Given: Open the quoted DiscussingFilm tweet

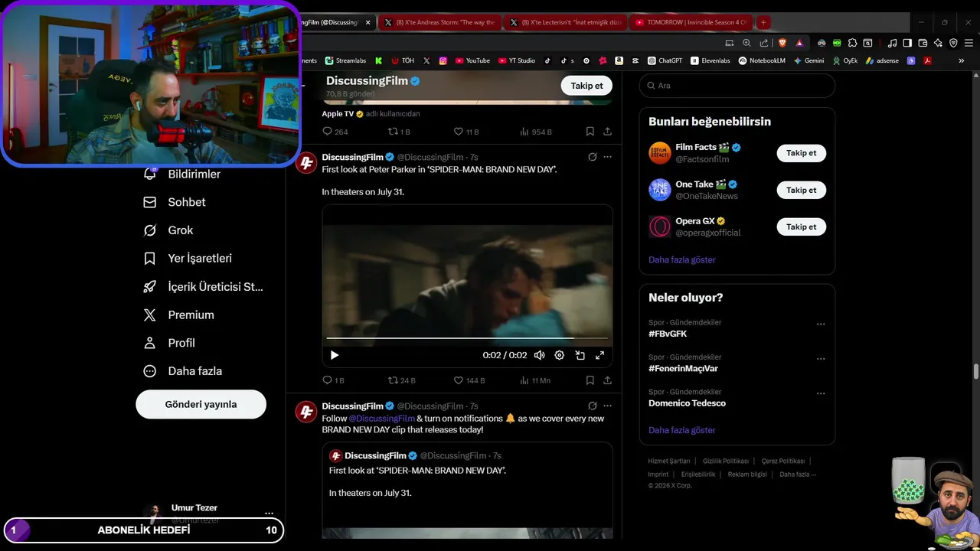Looking at the screenshot, I should 467,490.
